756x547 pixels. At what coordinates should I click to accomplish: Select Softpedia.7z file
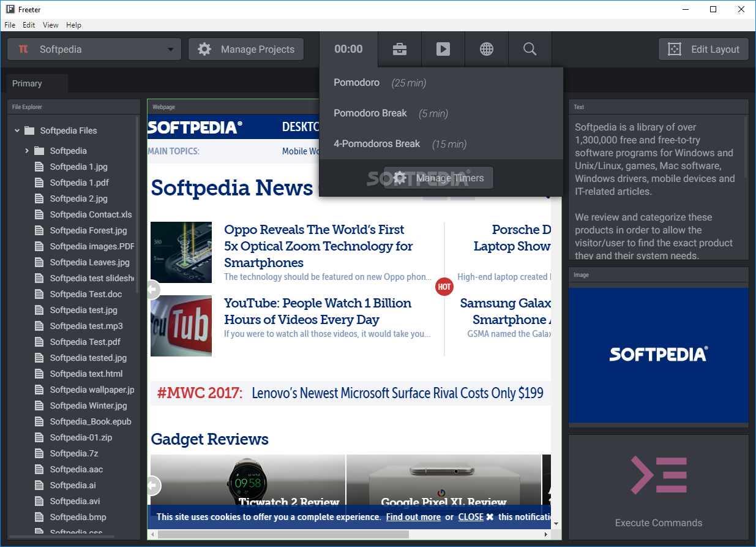pyautogui.click(x=74, y=453)
